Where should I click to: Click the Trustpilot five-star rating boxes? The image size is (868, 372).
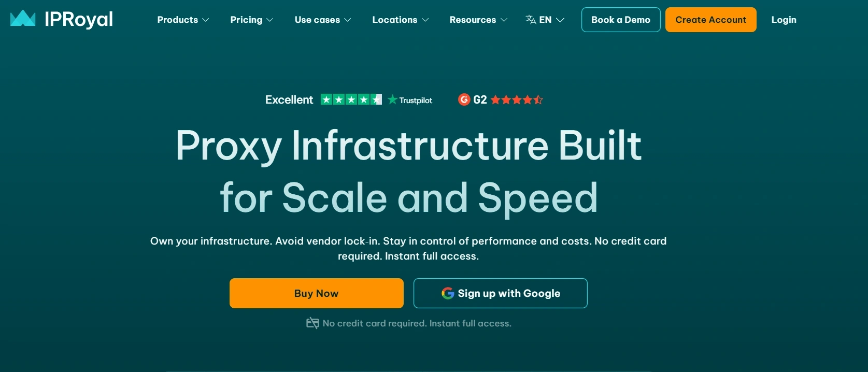tap(351, 99)
